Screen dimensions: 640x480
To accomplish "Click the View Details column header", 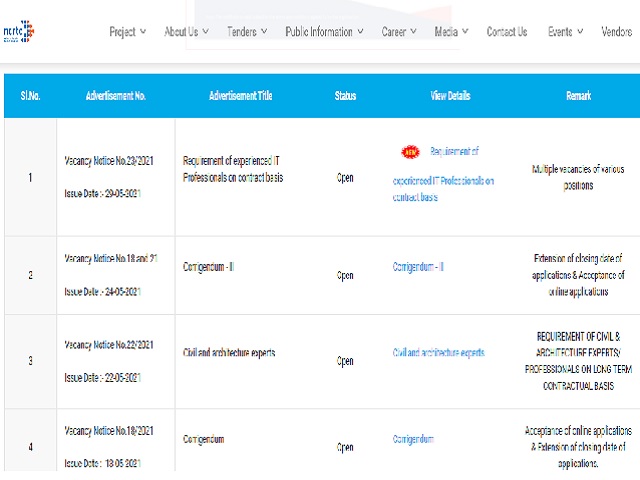I will [x=450, y=96].
